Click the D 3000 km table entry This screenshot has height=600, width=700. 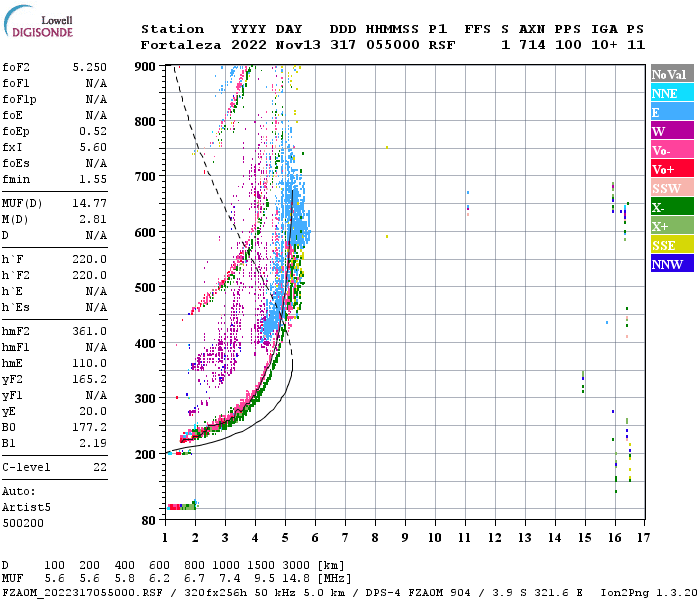click(x=296, y=565)
